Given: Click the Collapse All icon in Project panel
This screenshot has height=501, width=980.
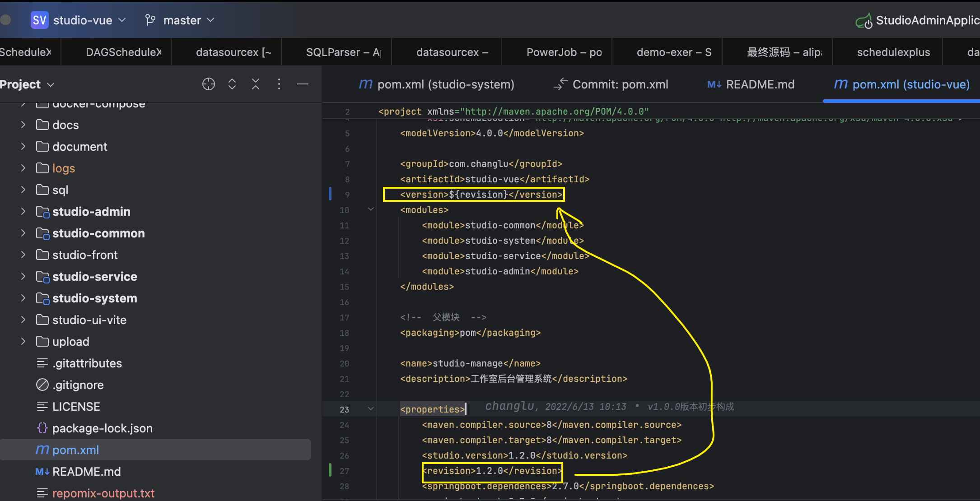Looking at the screenshot, I should pyautogui.click(x=256, y=84).
